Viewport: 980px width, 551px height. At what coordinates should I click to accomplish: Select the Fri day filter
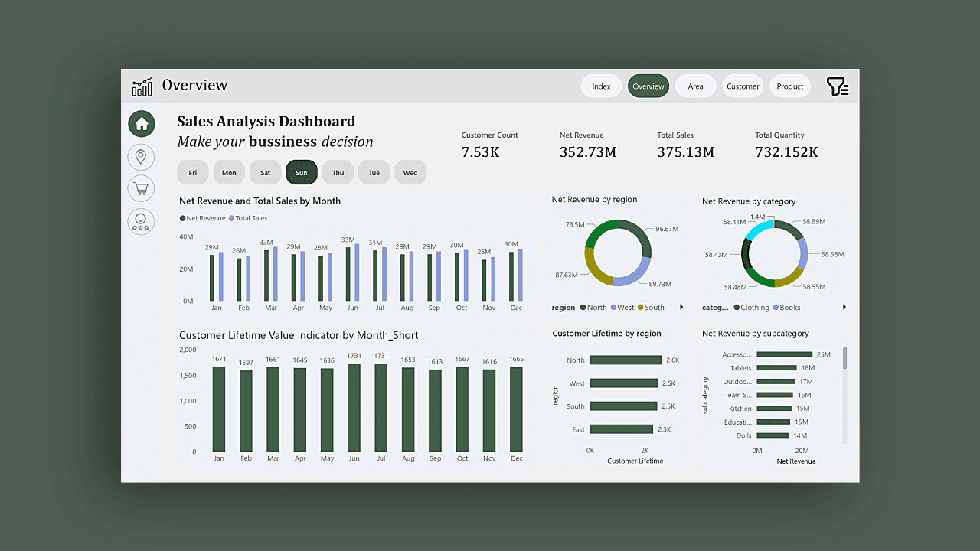click(x=193, y=172)
